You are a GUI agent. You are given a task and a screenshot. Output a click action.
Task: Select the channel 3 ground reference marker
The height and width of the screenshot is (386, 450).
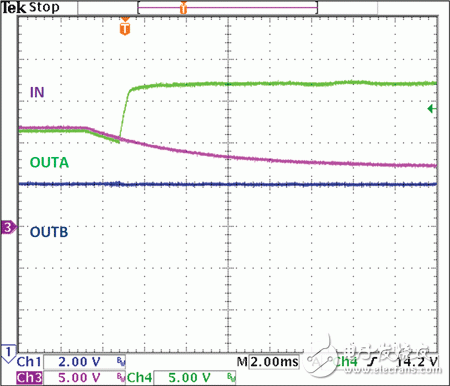coord(9,227)
